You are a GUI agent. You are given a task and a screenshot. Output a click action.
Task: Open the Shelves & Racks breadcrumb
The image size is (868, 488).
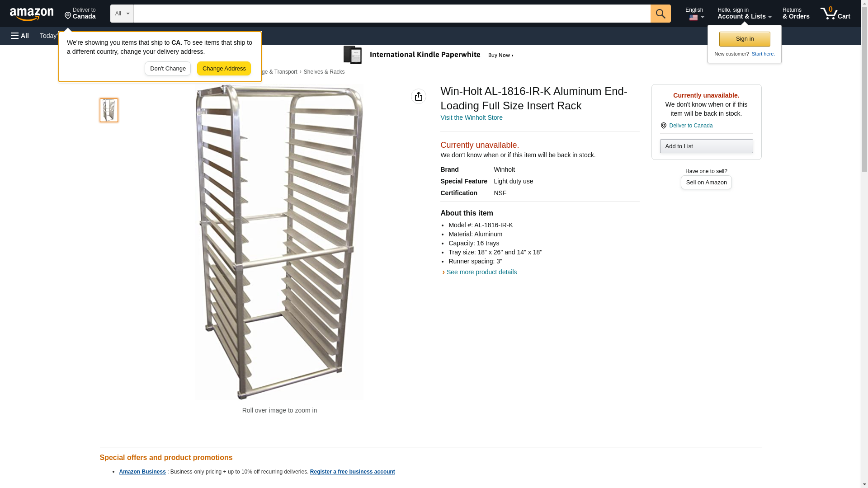(324, 72)
